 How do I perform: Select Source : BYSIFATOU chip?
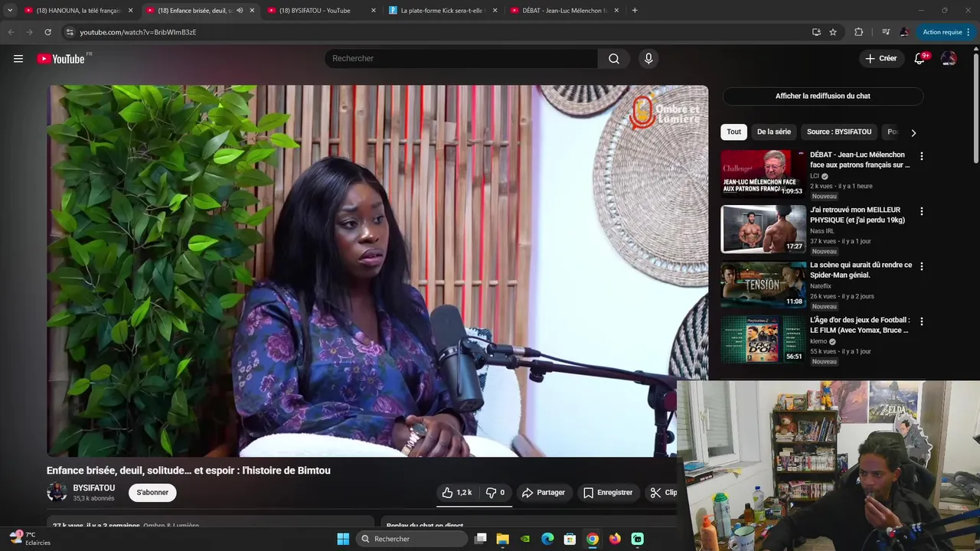839,132
